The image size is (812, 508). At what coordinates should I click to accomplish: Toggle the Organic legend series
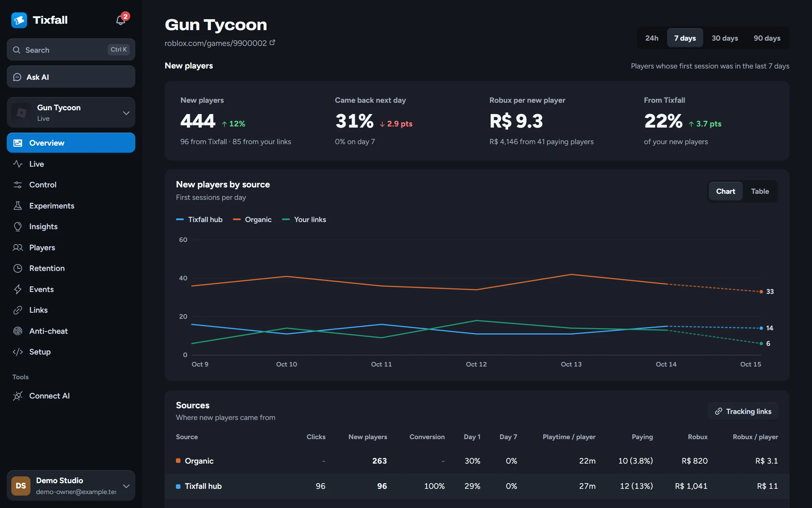click(252, 219)
